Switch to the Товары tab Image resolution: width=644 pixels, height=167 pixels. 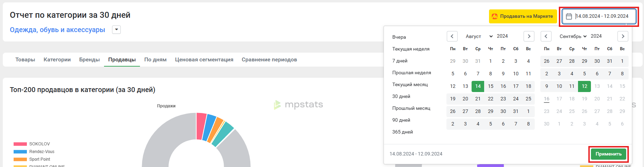pyautogui.click(x=25, y=60)
